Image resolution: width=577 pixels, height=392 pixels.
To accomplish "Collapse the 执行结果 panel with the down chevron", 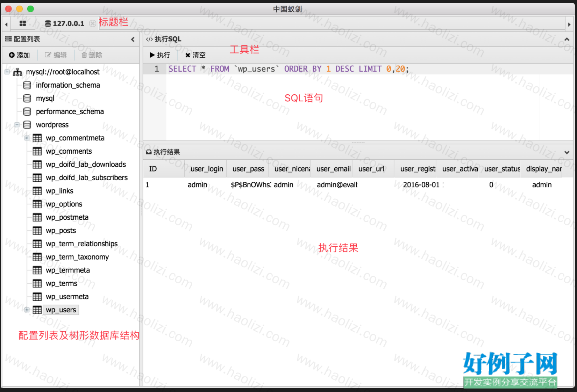I will [x=567, y=152].
